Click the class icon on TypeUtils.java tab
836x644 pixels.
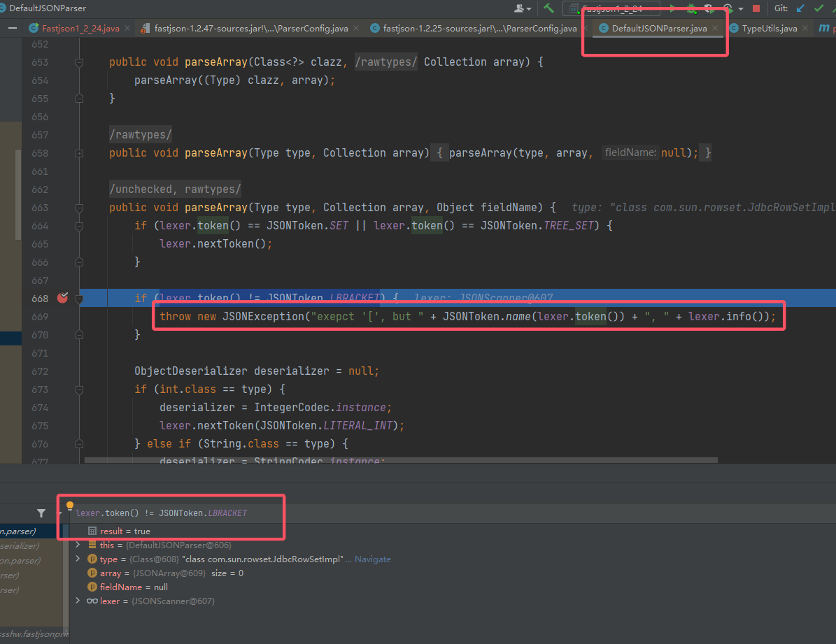coord(734,28)
